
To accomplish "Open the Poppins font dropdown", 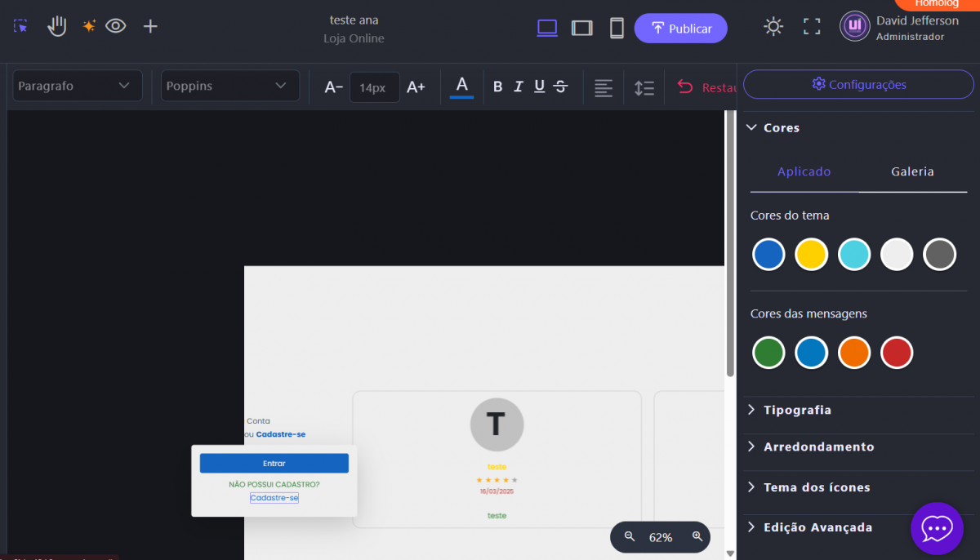I will (229, 86).
